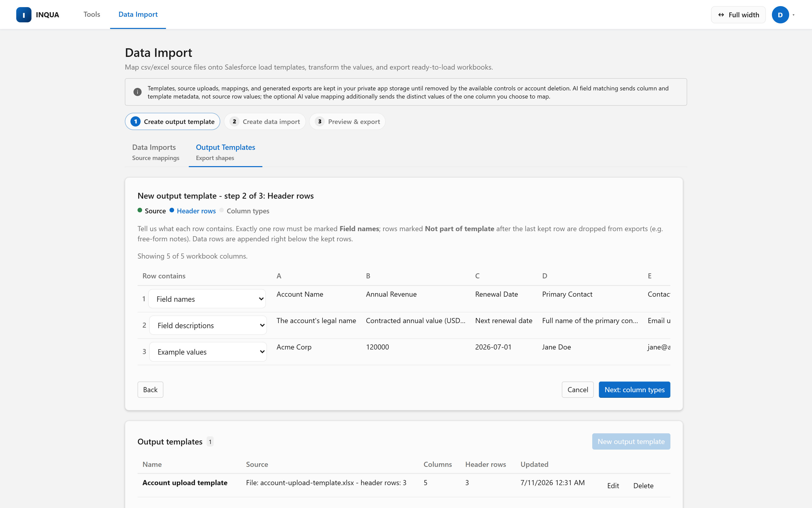Click the Account Name cell

click(x=300, y=294)
